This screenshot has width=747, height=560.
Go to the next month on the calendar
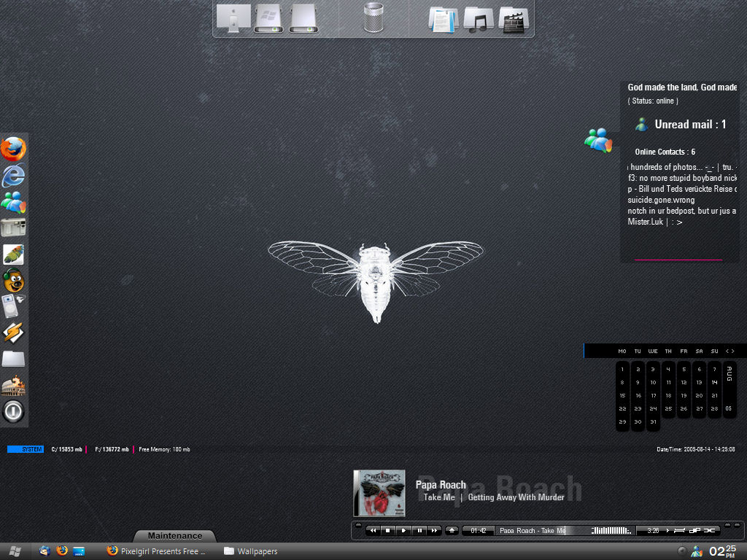[x=732, y=351]
